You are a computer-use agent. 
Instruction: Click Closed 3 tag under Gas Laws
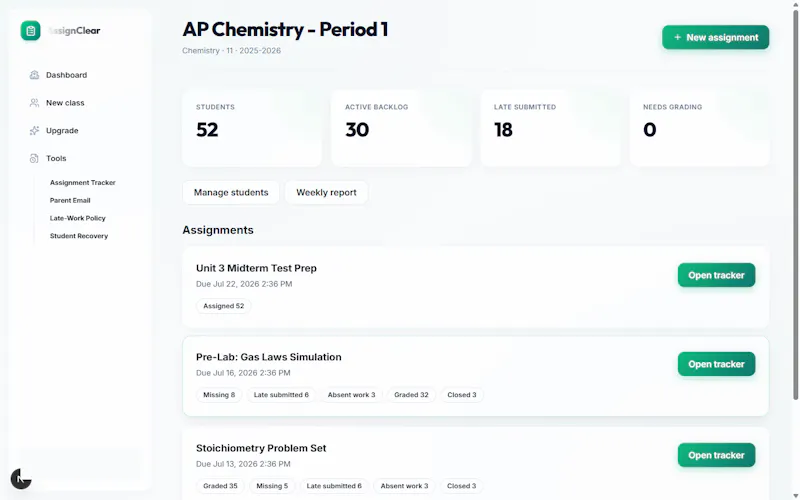462,395
